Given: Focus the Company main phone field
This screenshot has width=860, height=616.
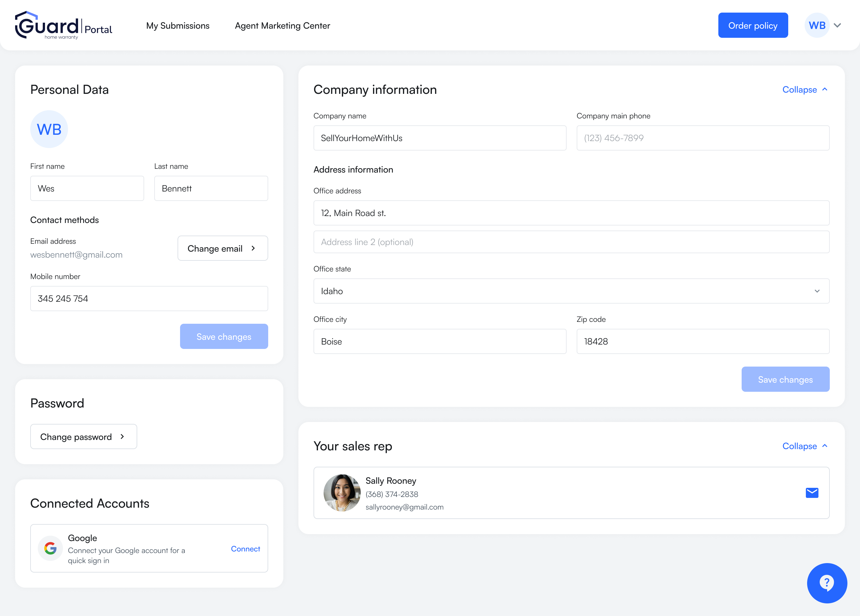Looking at the screenshot, I should pos(703,138).
